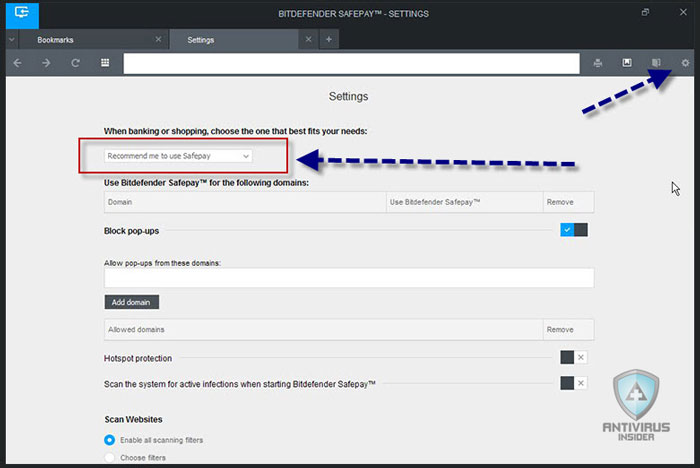The image size is (700, 468).
Task: Open the 'Recommend me to use Safepay' dropdown
Action: click(178, 156)
